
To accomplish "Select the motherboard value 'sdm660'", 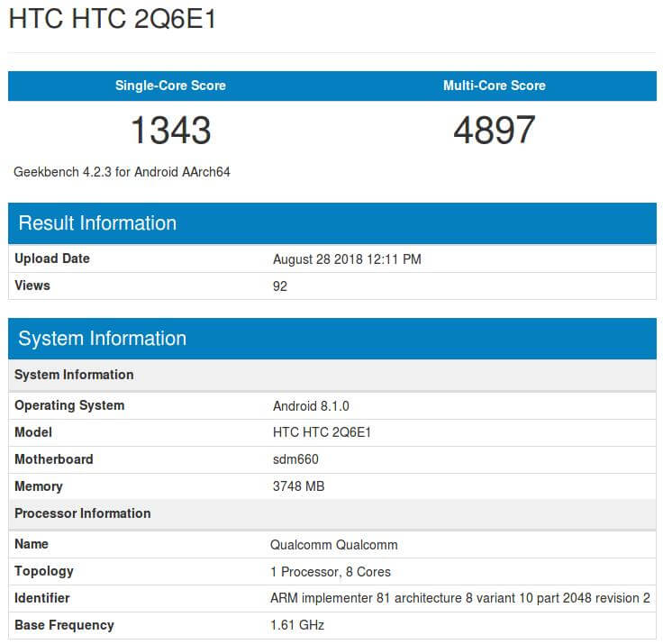I will [295, 459].
